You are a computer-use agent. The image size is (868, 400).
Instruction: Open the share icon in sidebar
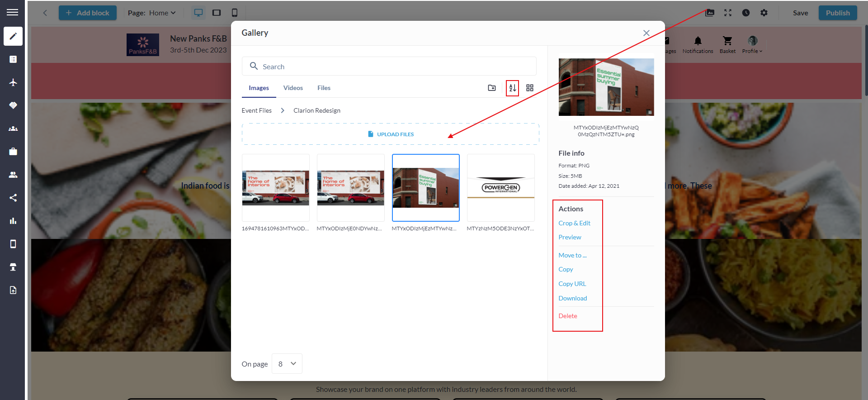[x=13, y=198]
